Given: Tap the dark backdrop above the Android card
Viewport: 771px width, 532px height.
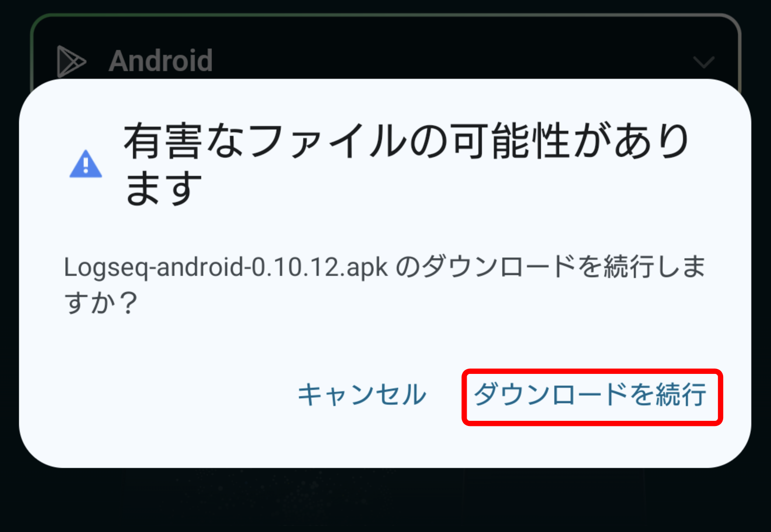Looking at the screenshot, I should tap(385, 6).
